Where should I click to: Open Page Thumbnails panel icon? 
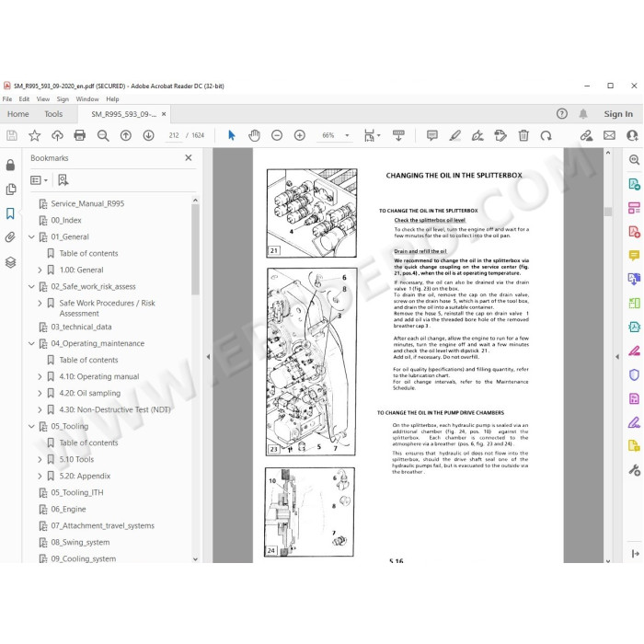point(11,189)
